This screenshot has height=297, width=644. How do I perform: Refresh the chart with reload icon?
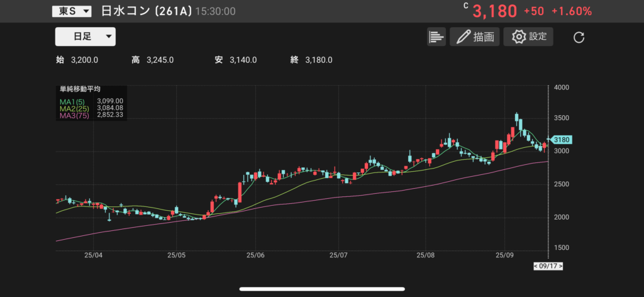coord(579,37)
